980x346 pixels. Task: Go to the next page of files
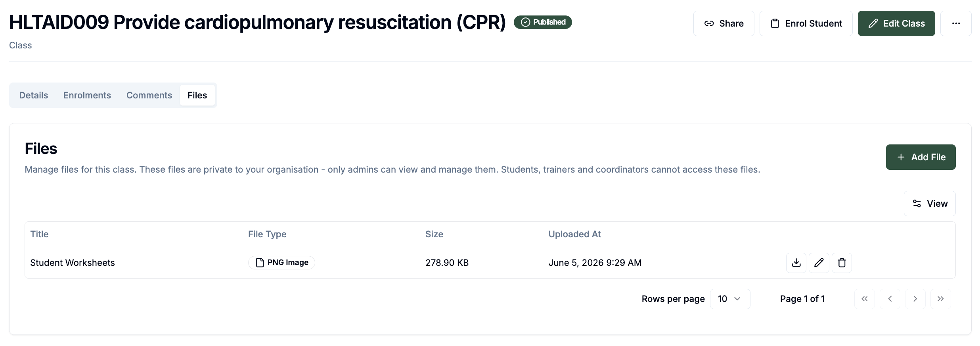915,299
